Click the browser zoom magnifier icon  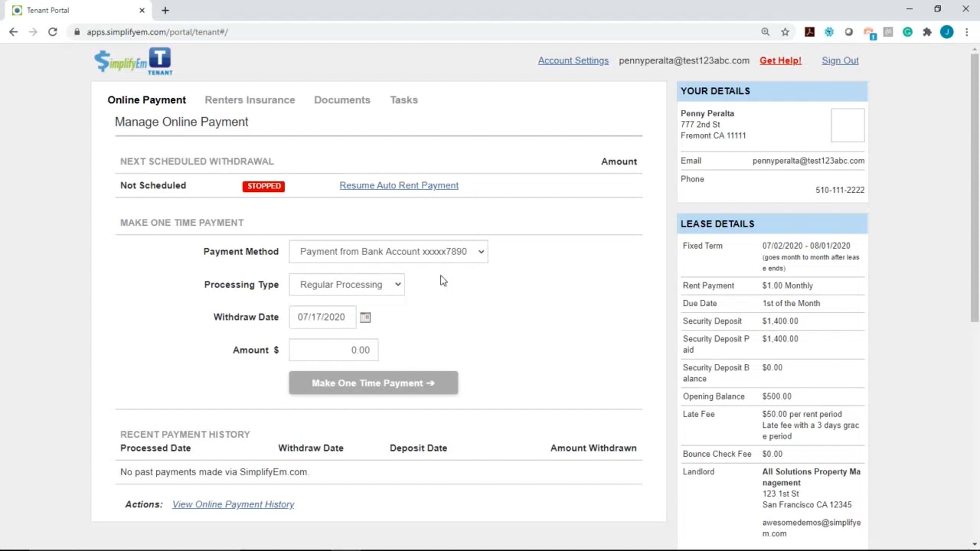pyautogui.click(x=765, y=32)
